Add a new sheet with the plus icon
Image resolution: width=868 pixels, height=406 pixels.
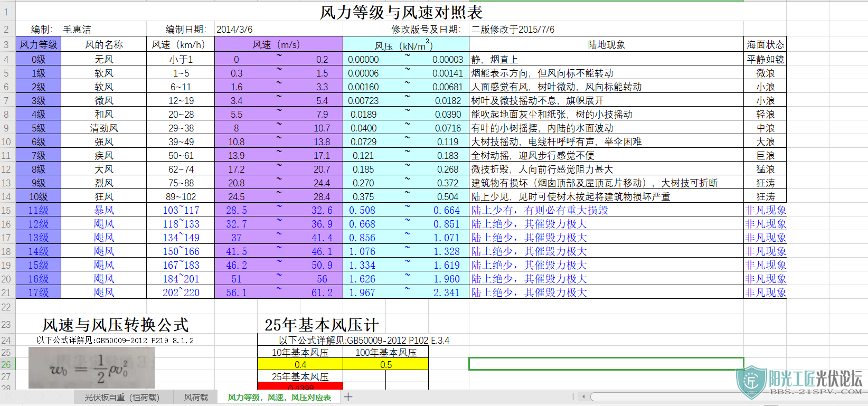tap(348, 397)
